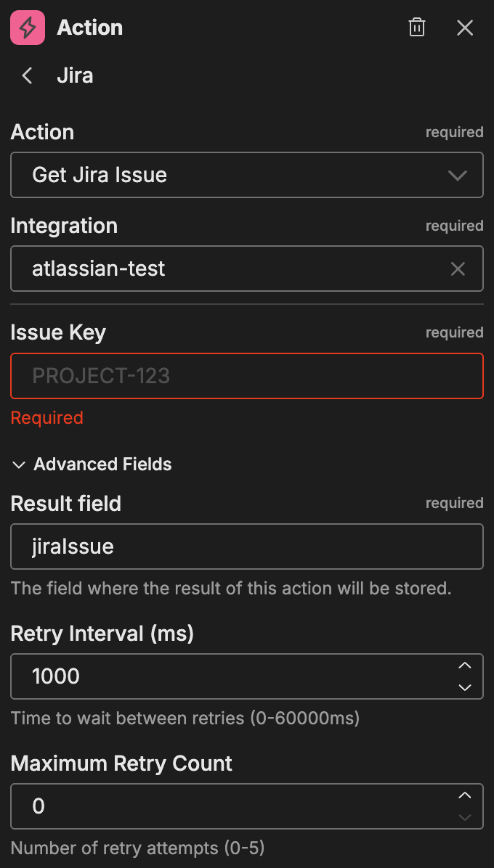Click the Jira breadcrumb title
Image resolution: width=494 pixels, height=868 pixels.
pos(75,75)
